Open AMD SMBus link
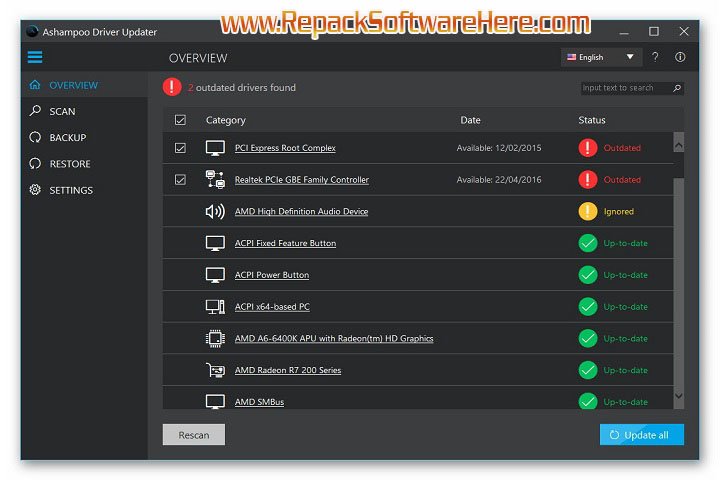Image resolution: width=720 pixels, height=480 pixels. tap(259, 401)
